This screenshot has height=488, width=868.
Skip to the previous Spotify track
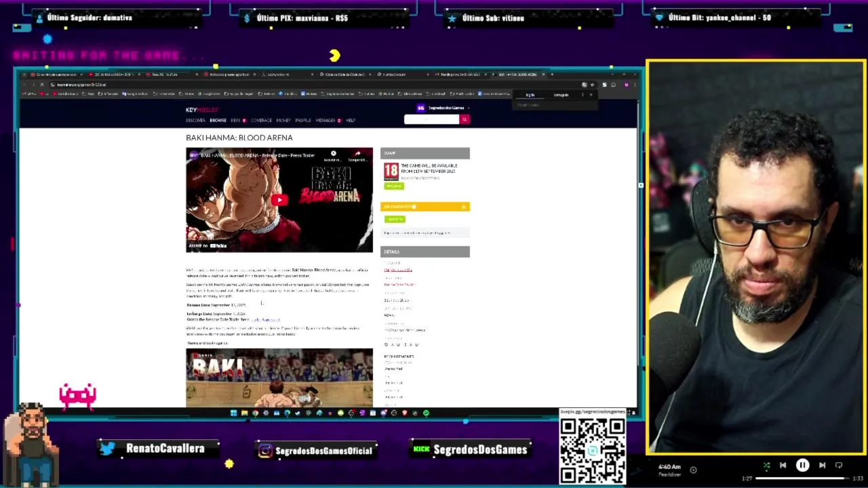[x=783, y=466]
